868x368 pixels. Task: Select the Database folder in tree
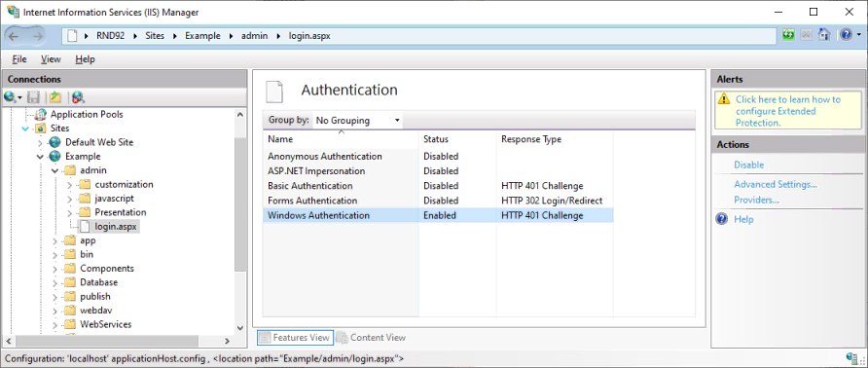98,282
